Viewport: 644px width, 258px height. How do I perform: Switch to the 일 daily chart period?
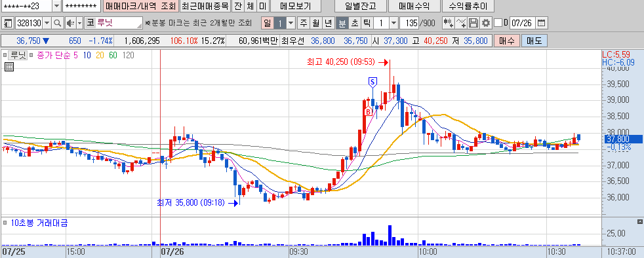coord(268,23)
